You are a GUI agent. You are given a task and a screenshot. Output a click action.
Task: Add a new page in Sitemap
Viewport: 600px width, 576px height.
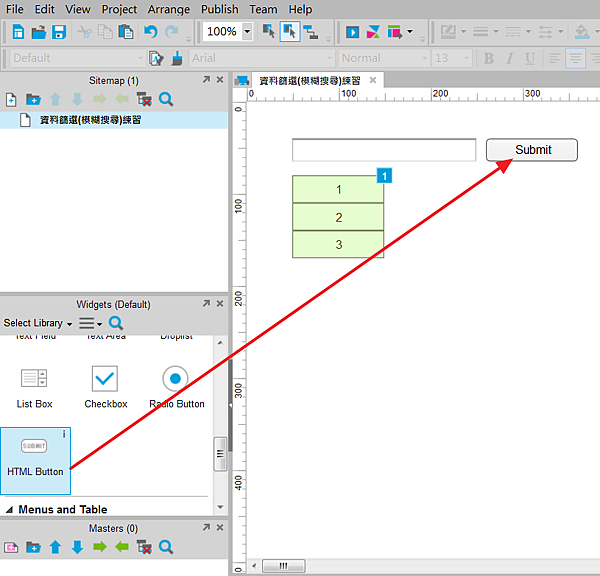click(x=11, y=100)
